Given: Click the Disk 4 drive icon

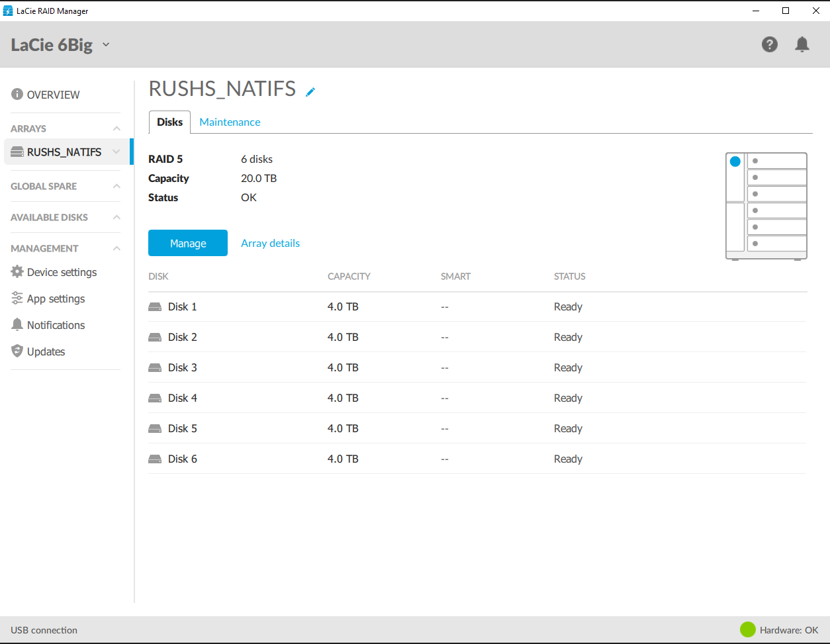Looking at the screenshot, I should [x=155, y=398].
